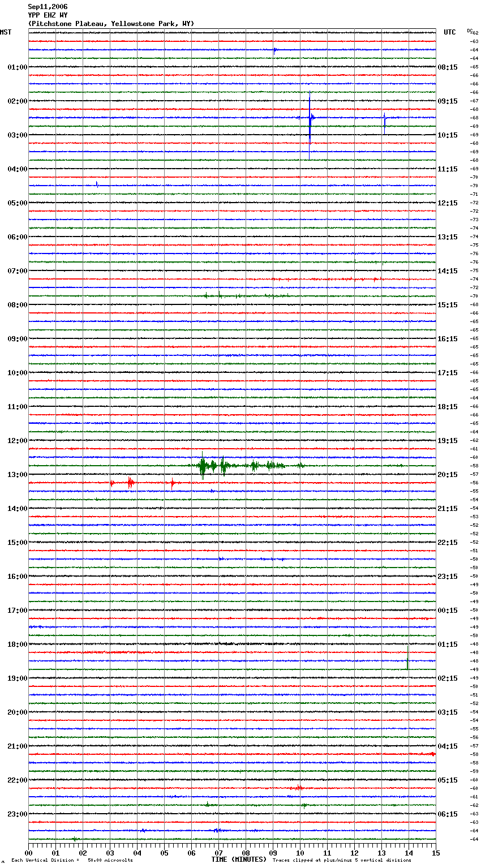Image resolution: width=481 pixels, height=868 pixels.
Task: Click the 08:15 UTC time label
Action: coord(448,67)
